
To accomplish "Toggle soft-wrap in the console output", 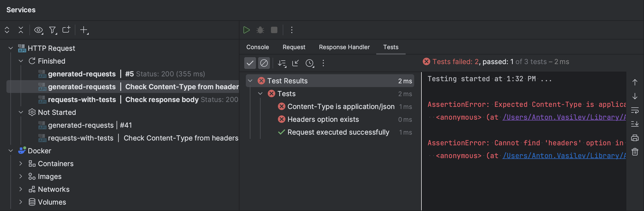I will pyautogui.click(x=635, y=110).
